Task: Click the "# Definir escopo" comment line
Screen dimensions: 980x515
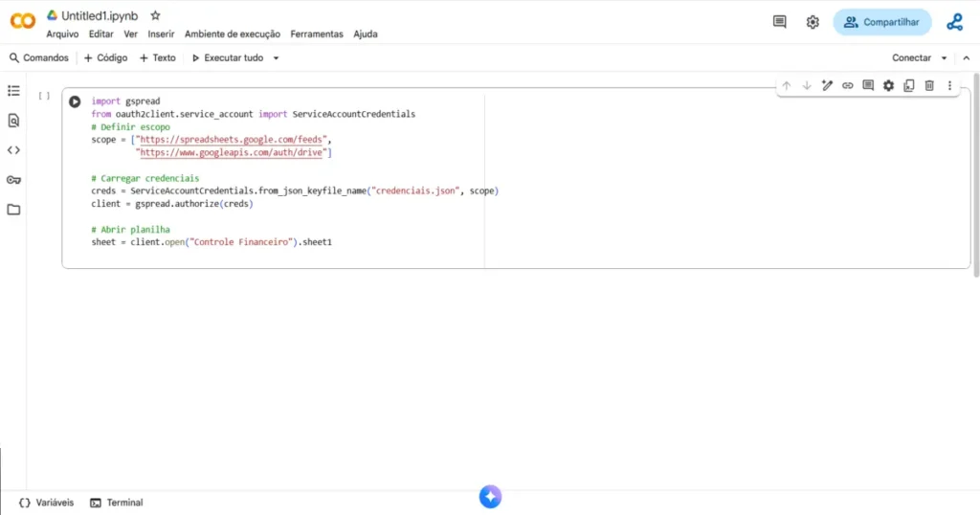Action: [x=130, y=127]
